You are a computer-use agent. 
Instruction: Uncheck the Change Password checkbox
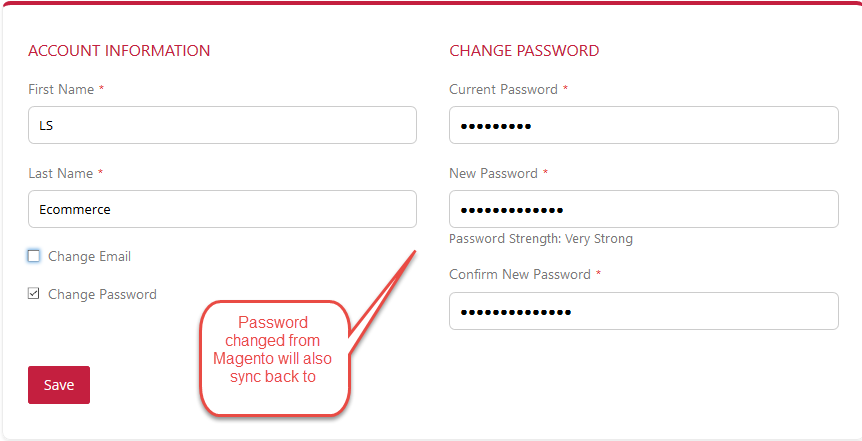pyautogui.click(x=34, y=294)
